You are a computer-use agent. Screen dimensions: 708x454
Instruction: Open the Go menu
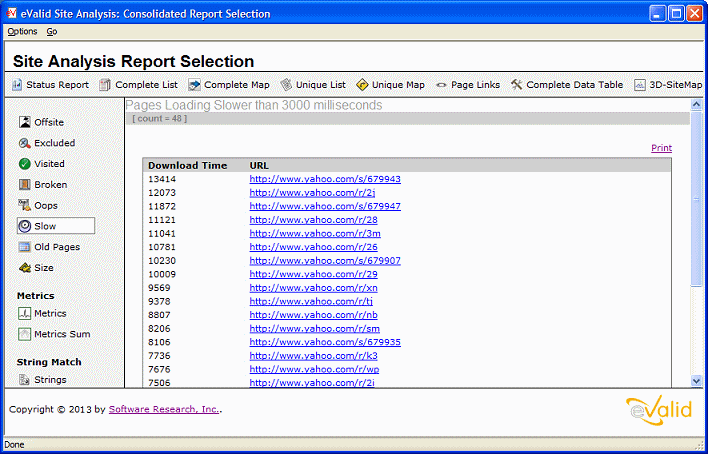[52, 32]
